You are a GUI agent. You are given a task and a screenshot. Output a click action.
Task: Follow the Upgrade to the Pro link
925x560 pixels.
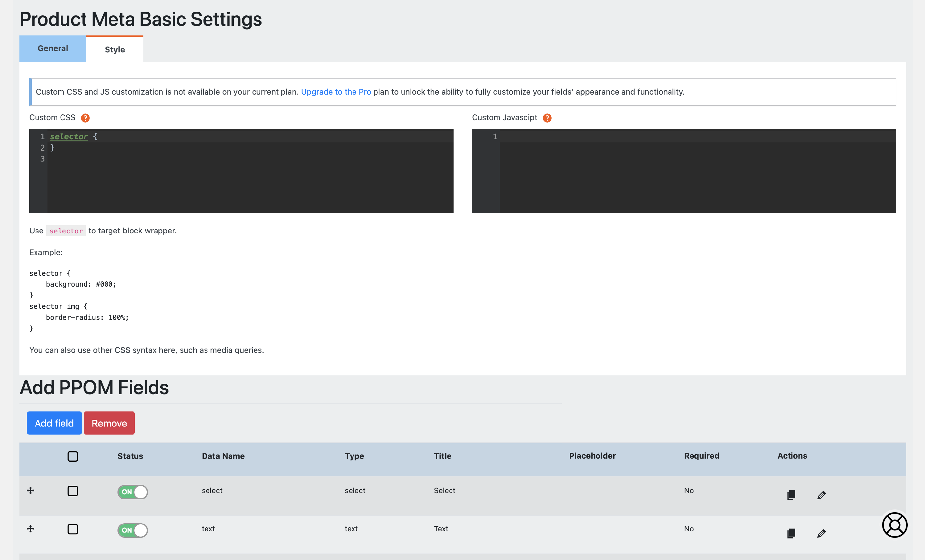[335, 92]
